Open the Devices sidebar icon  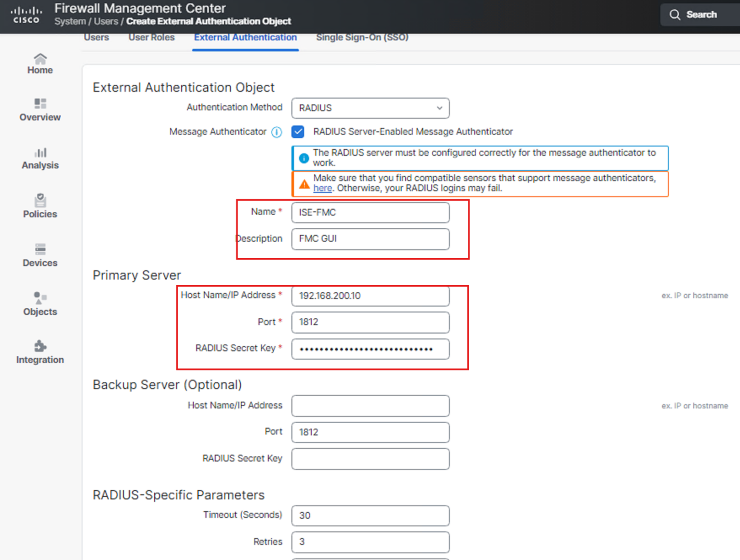[40, 249]
